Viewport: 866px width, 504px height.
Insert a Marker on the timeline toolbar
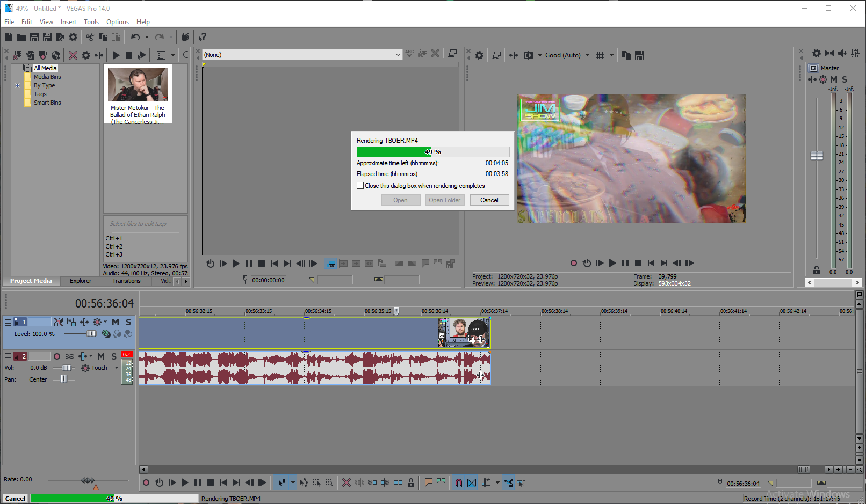click(x=429, y=483)
